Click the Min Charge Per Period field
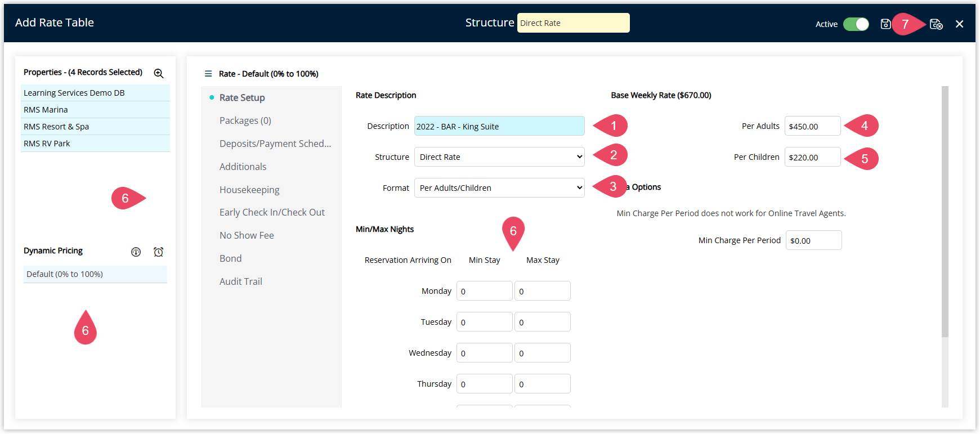This screenshot has width=980, height=434. (x=813, y=240)
